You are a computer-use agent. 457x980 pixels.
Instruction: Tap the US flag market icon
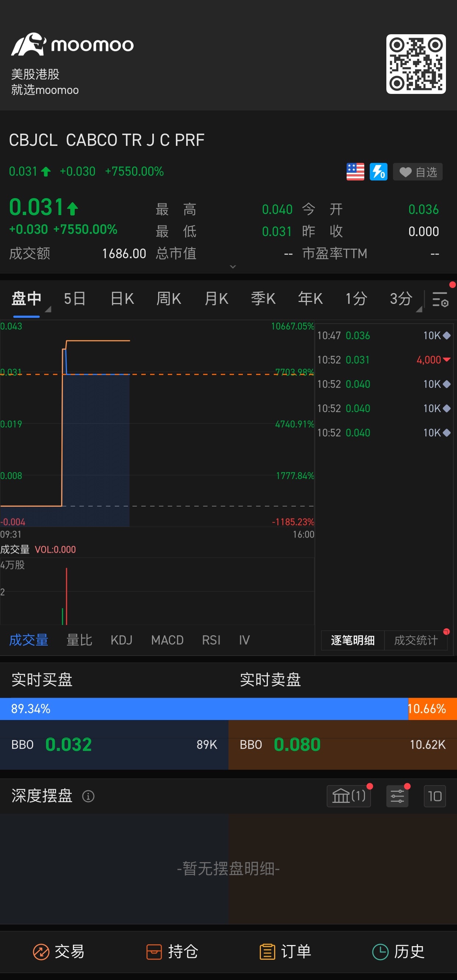[355, 172]
